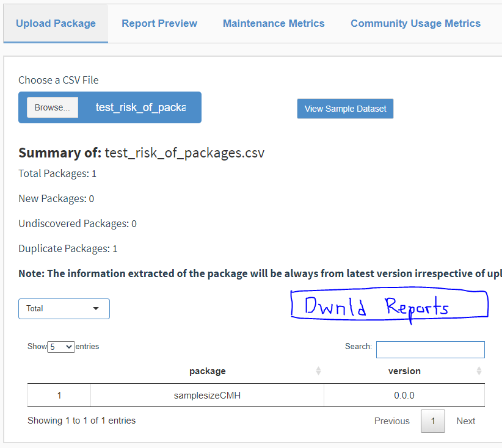The width and height of the screenshot is (502, 448).
Task: Select the Upload Package tab
Action: pyautogui.click(x=55, y=23)
